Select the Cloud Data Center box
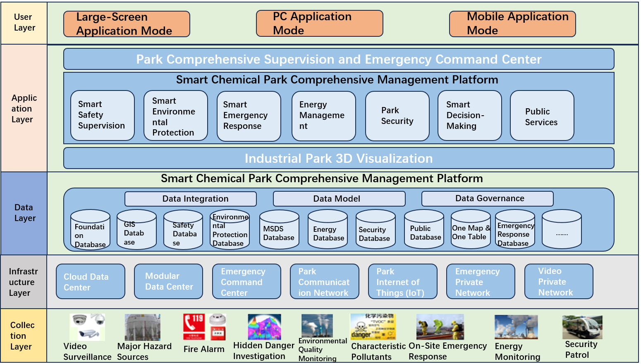 (x=90, y=282)
